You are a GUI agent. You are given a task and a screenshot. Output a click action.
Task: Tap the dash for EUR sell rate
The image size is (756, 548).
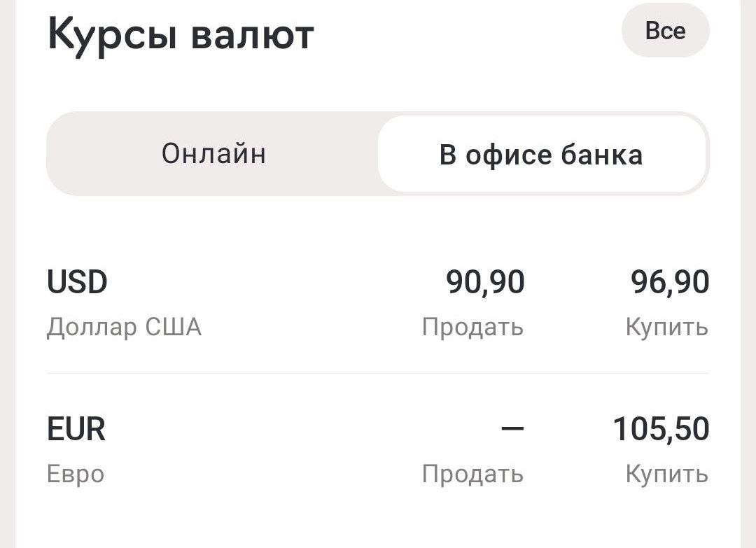pos(512,428)
